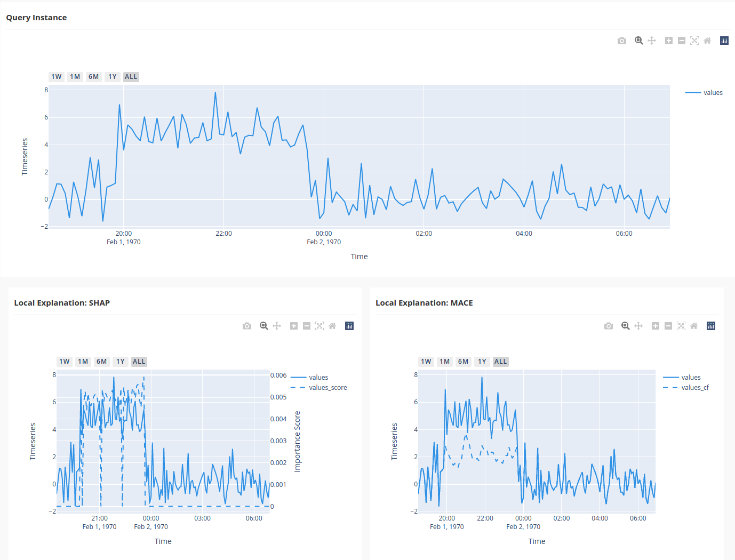Screen dimensions: 735x560
Task: Zoom in on Query Instance chart
Action: pos(669,41)
